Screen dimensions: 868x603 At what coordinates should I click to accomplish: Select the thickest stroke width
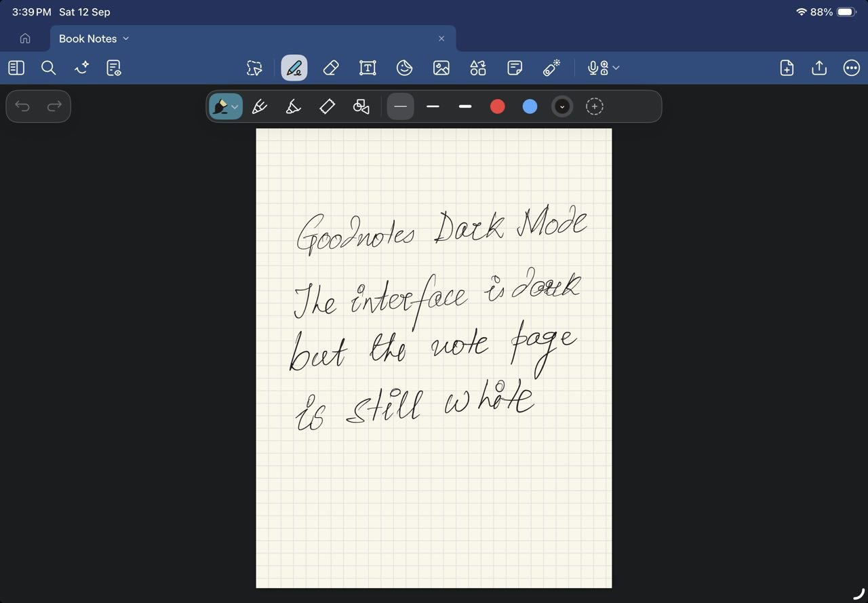point(465,106)
